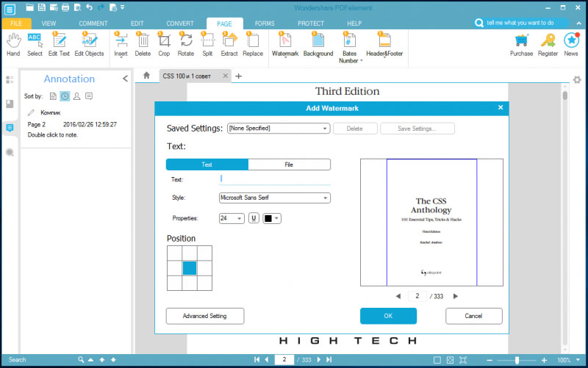The width and height of the screenshot is (588, 368).
Task: Switch watermark source to File
Action: coord(289,165)
